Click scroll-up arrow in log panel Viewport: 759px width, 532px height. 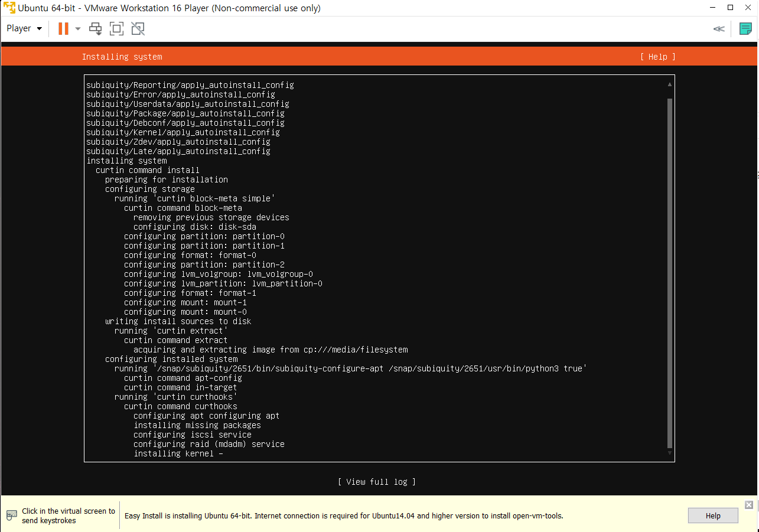[669, 84]
